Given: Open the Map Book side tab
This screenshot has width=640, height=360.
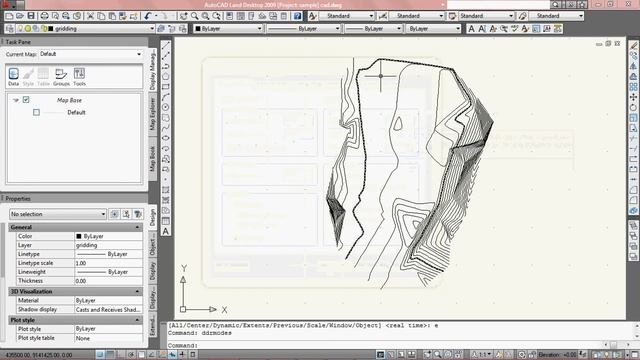Looking at the screenshot, I should [153, 158].
